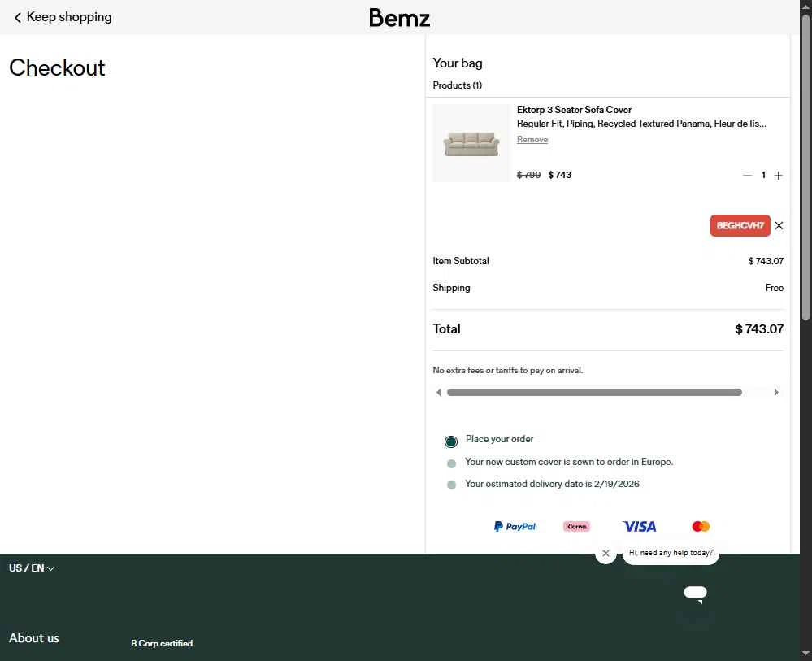Click the 'sewn to order in Europe' step
Screen dimensions: 812x661
click(569, 462)
